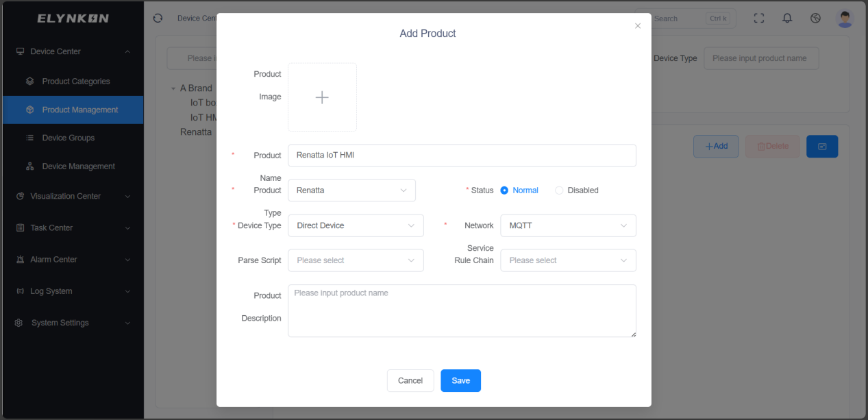
Task: Click the Search box in top bar
Action: point(685,18)
